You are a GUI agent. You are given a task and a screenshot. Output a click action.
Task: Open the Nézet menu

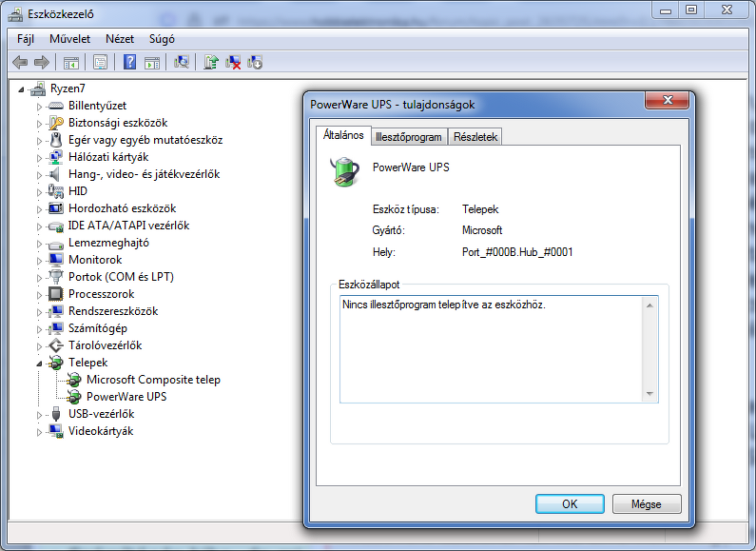point(120,39)
